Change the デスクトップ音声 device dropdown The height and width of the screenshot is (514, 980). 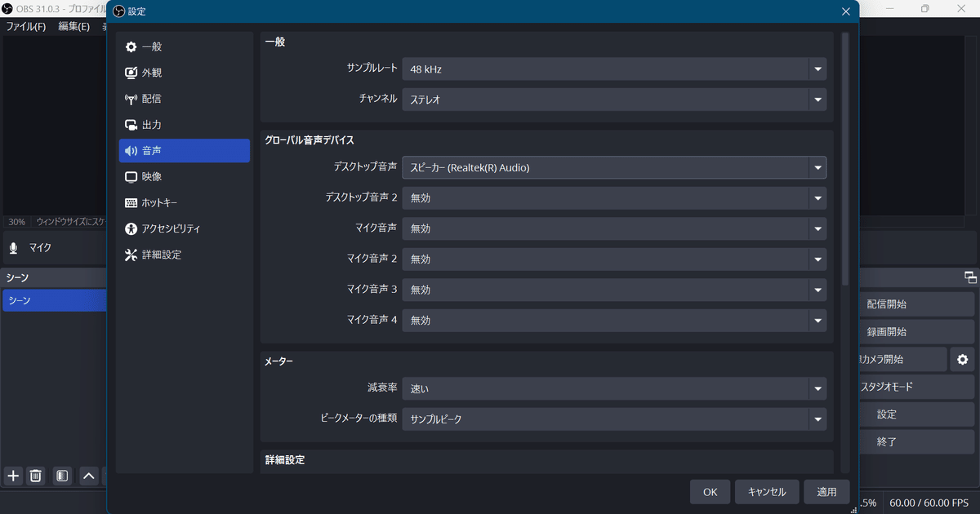[x=817, y=167]
